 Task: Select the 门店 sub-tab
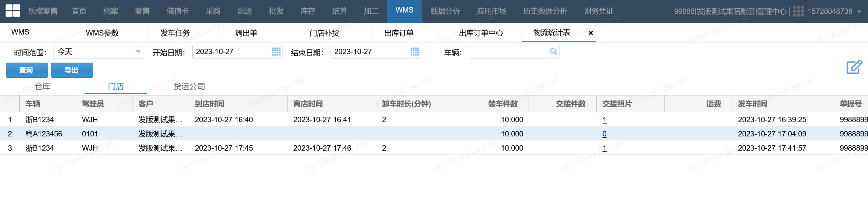[x=116, y=86]
